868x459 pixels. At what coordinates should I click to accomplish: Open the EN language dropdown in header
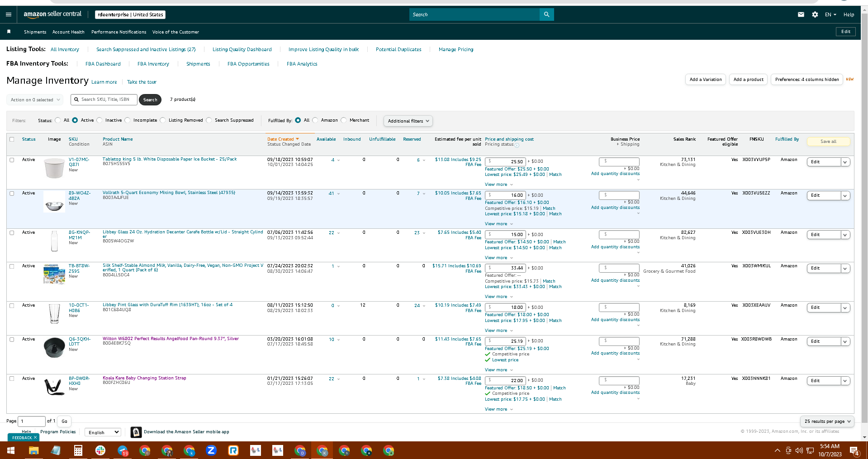(830, 14)
